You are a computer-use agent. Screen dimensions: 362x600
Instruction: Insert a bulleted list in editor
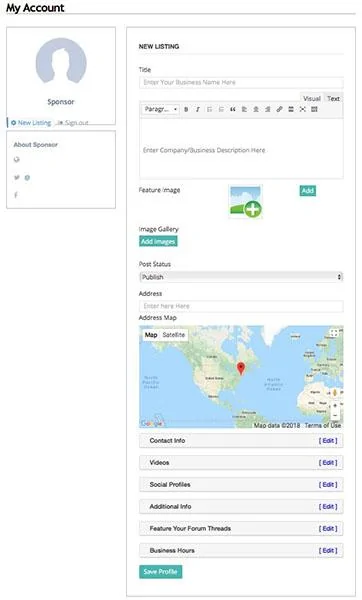click(209, 109)
